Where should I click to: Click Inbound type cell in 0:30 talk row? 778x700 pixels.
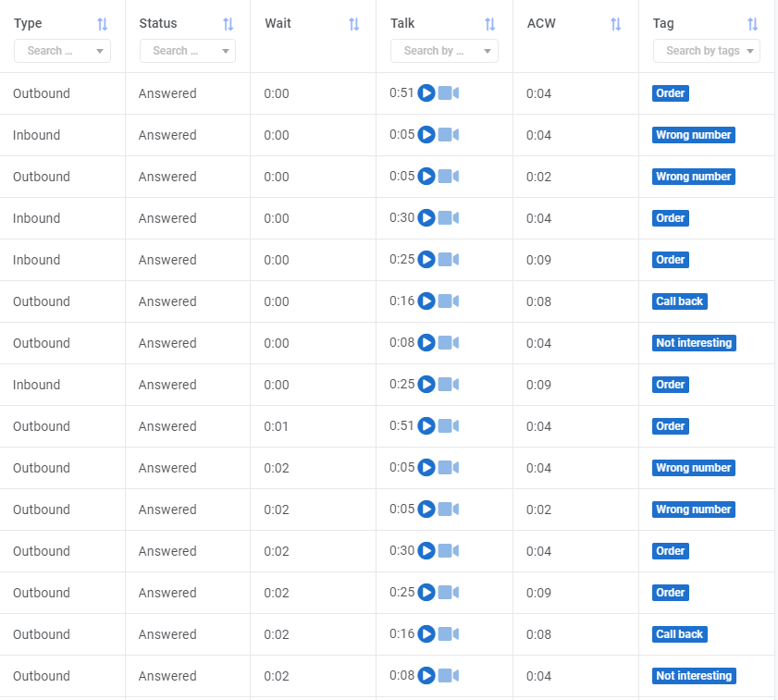coord(36,218)
